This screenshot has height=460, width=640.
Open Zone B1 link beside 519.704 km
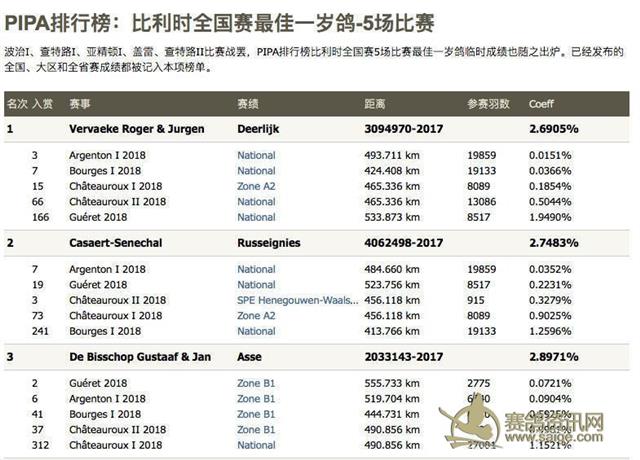256,399
